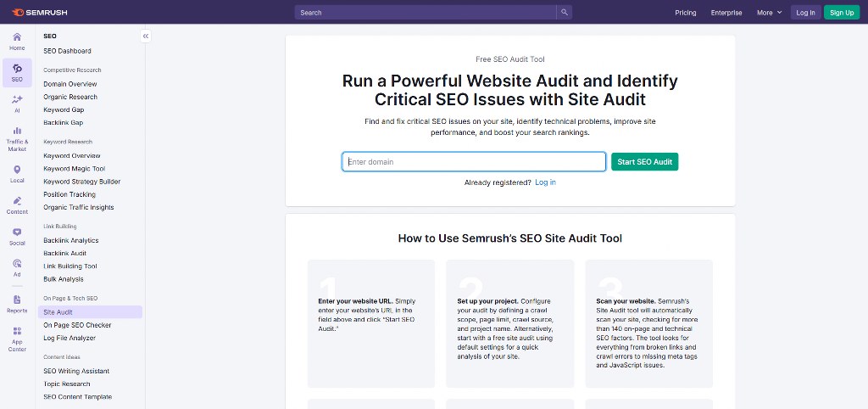Open Topic Research
Screen dimensions: 868x409
tap(66, 384)
